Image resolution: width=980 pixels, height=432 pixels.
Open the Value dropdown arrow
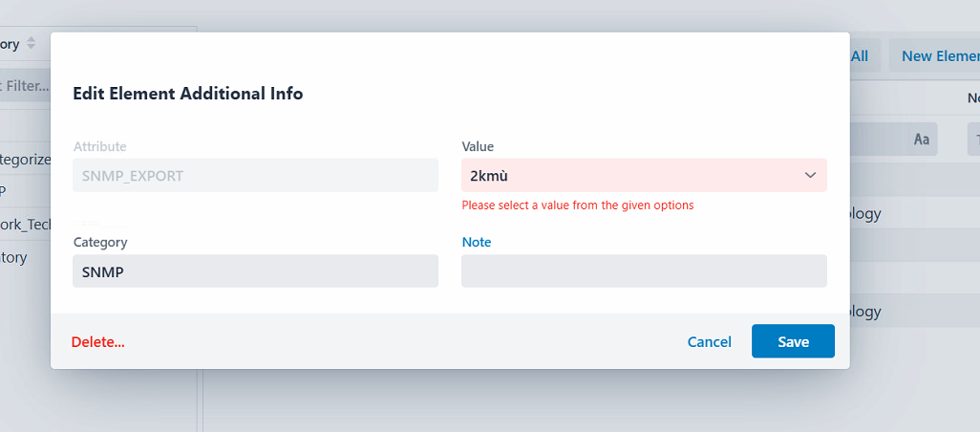(810, 175)
